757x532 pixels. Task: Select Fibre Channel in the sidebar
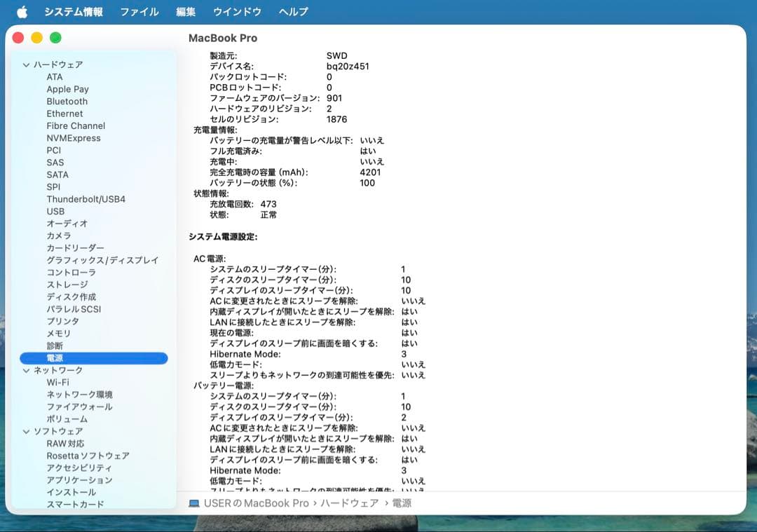pyautogui.click(x=76, y=126)
